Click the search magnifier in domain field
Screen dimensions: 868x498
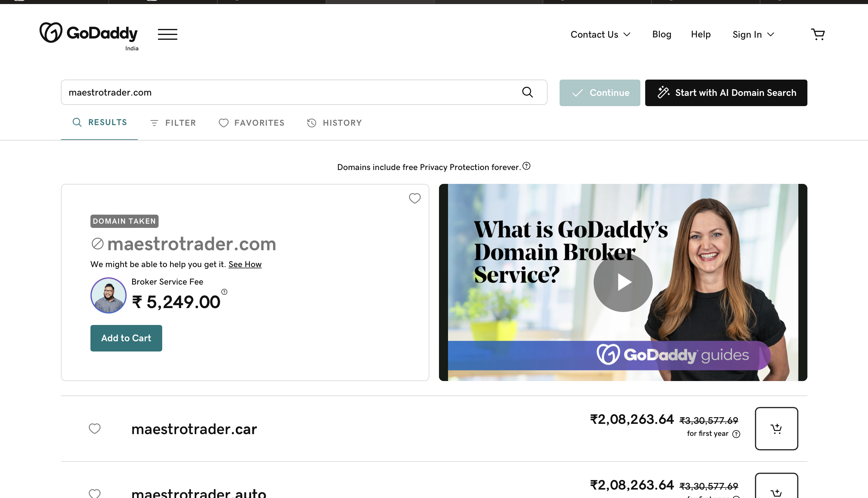tap(527, 92)
